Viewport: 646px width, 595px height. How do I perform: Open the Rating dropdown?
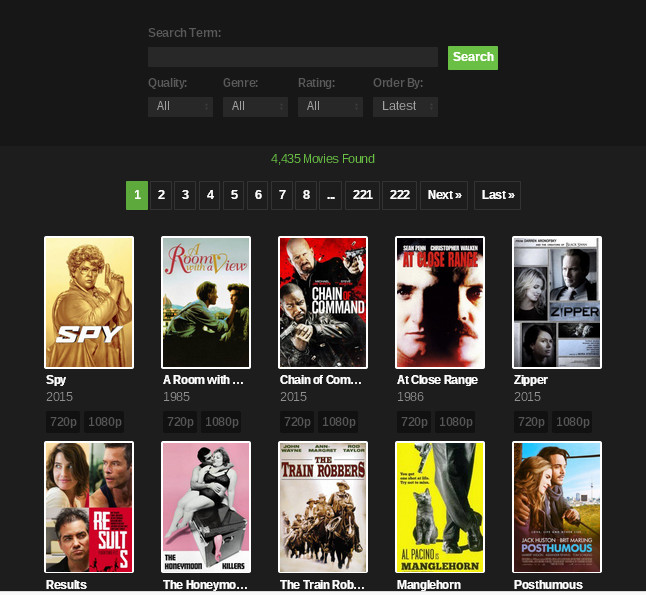330,107
